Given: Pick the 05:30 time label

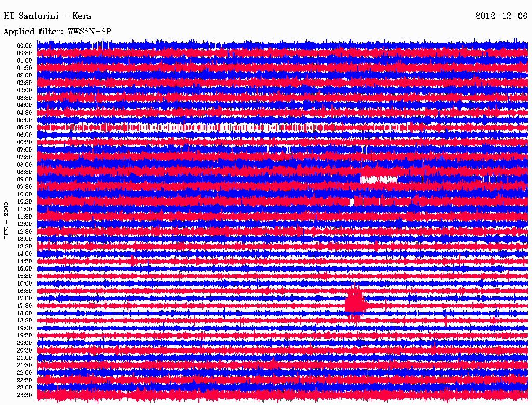Looking at the screenshot, I should [24, 127].
